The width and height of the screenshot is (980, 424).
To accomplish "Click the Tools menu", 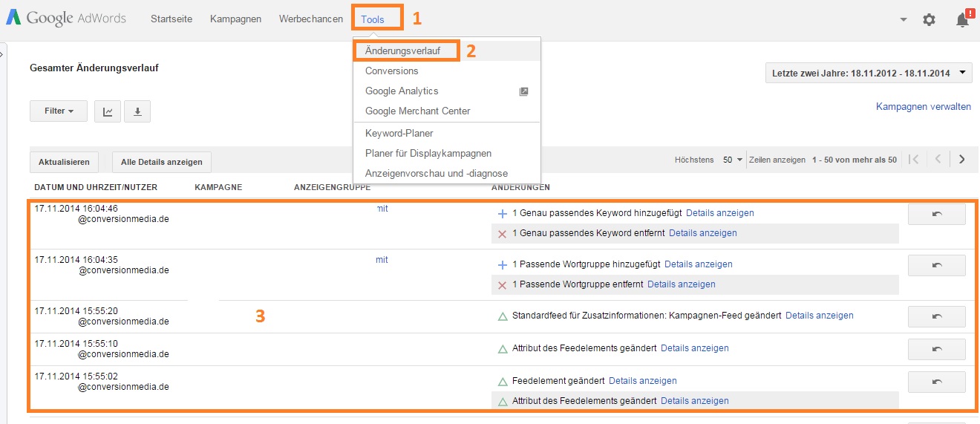I will [373, 19].
